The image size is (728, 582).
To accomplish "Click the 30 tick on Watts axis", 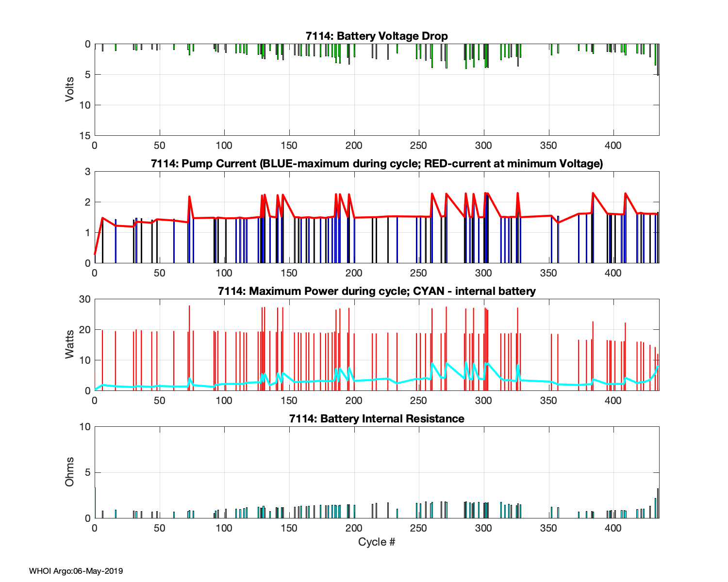I will (85, 299).
